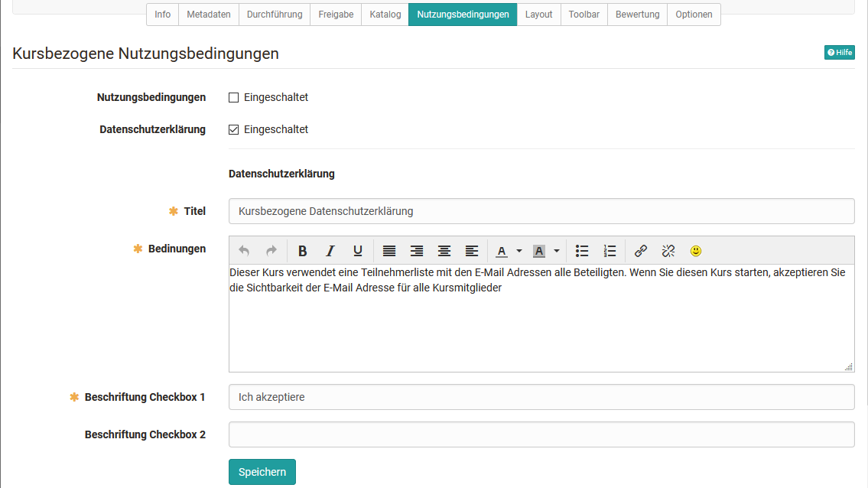The height and width of the screenshot is (488, 868).
Task: Open the Bewertung tab
Action: (637, 15)
